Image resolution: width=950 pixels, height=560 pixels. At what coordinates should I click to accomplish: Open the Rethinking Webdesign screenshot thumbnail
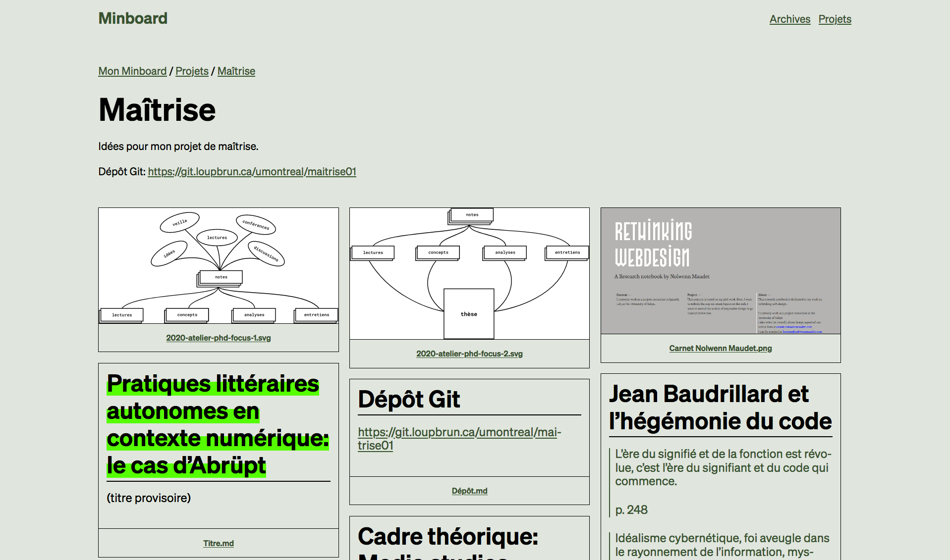[720, 271]
